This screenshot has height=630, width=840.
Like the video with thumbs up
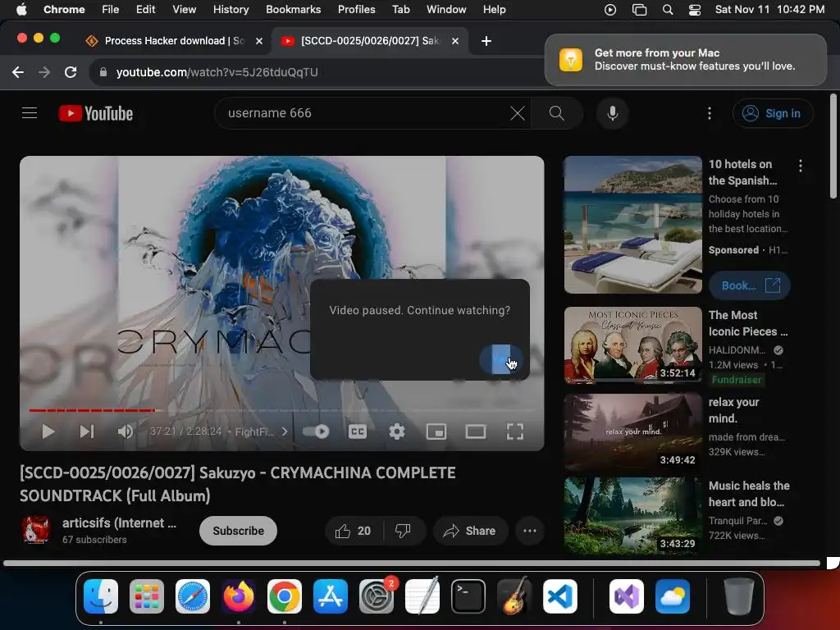[x=353, y=531]
